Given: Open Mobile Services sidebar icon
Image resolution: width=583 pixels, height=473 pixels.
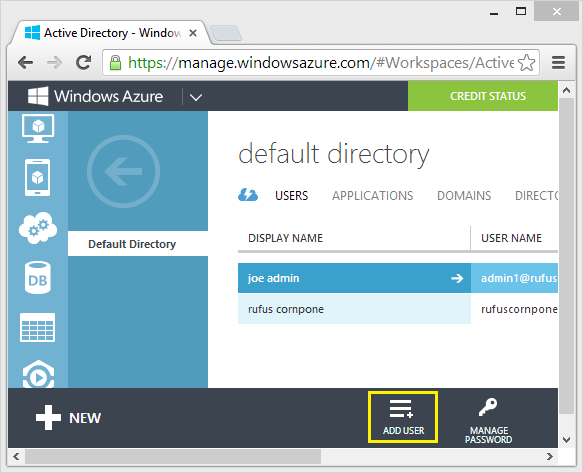Looking at the screenshot, I should click(x=37, y=177).
